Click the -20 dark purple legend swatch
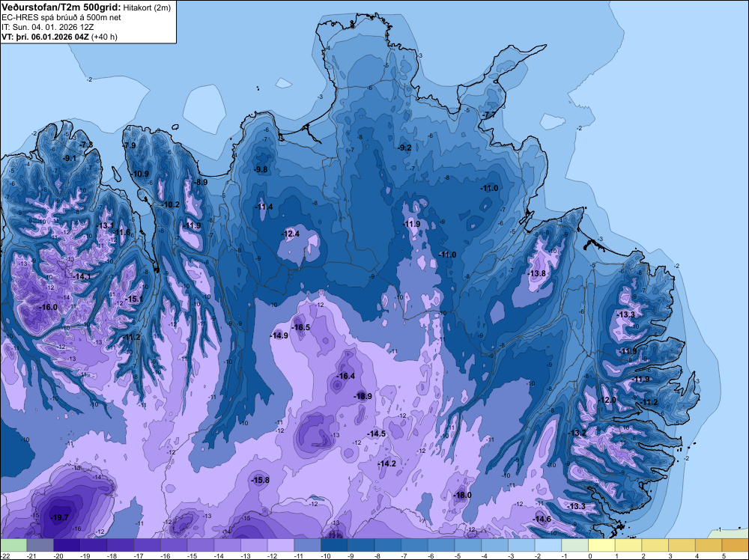This screenshot has width=749, height=560. (x=67, y=545)
